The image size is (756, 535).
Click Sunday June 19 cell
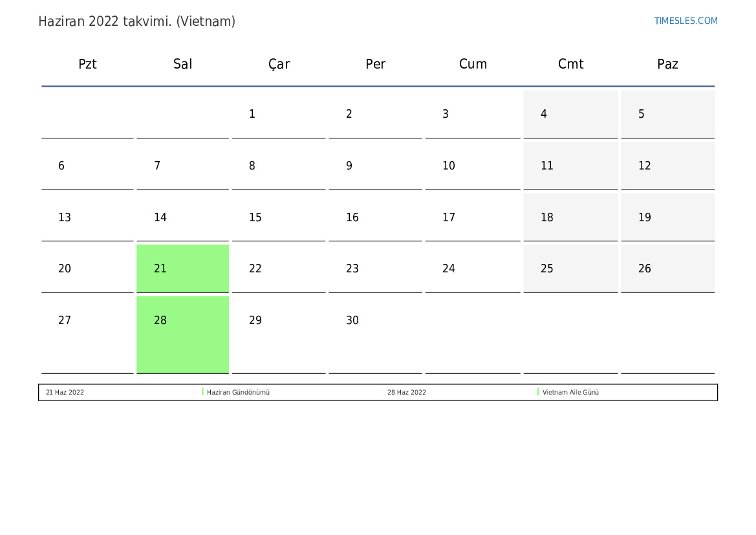(x=668, y=217)
